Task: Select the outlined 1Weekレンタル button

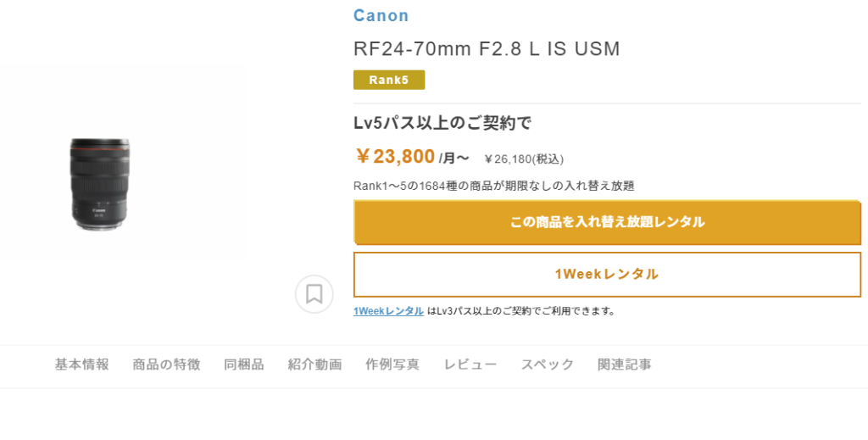Action: click(607, 275)
